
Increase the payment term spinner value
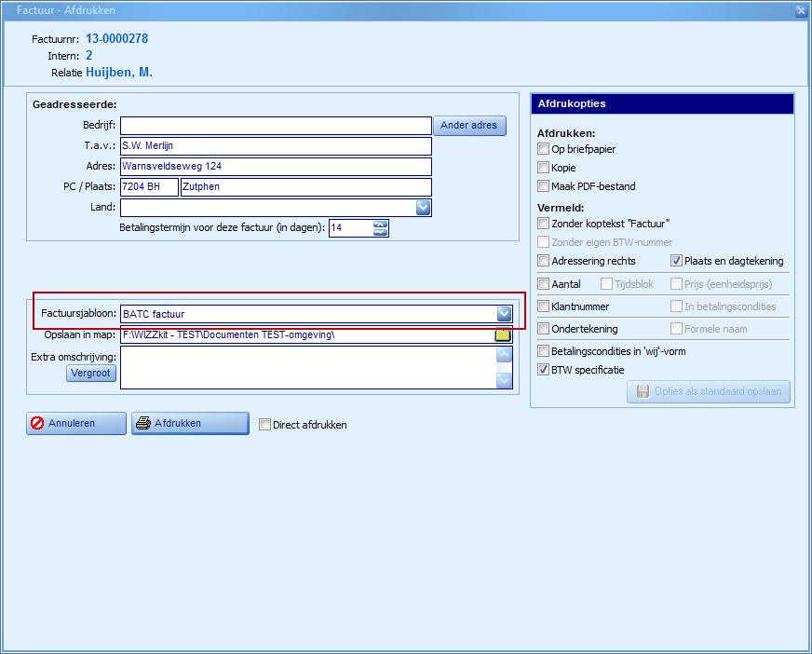point(381,224)
